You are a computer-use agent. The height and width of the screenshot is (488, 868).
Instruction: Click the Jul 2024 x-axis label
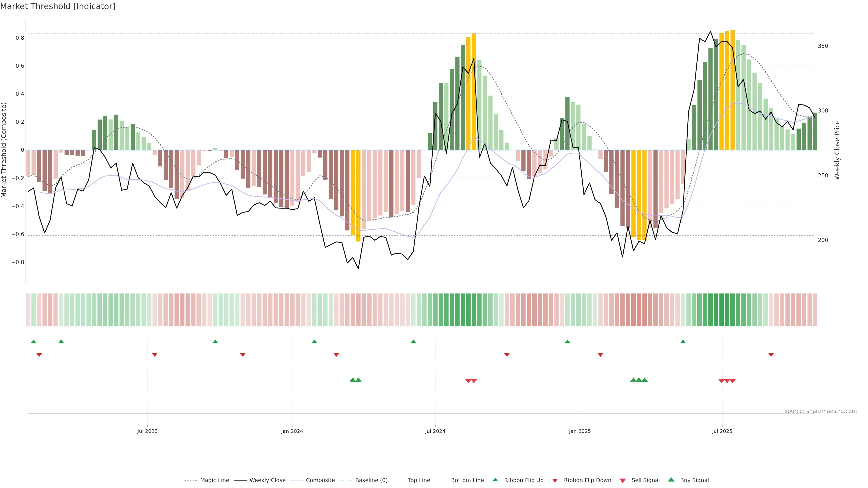pos(435,431)
